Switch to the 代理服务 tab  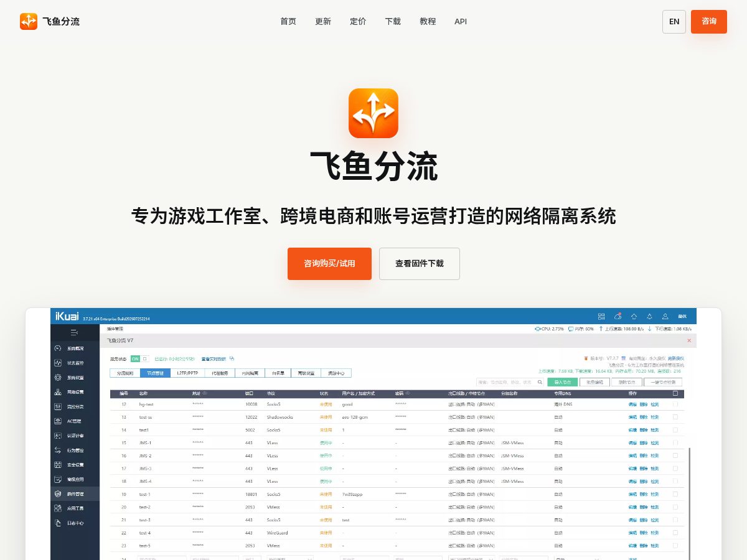pos(220,373)
